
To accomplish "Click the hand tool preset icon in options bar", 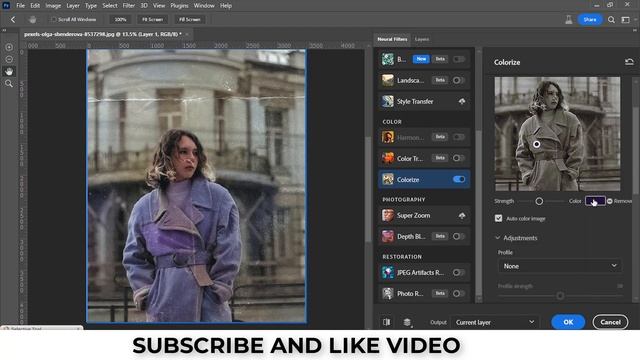I will [32, 19].
